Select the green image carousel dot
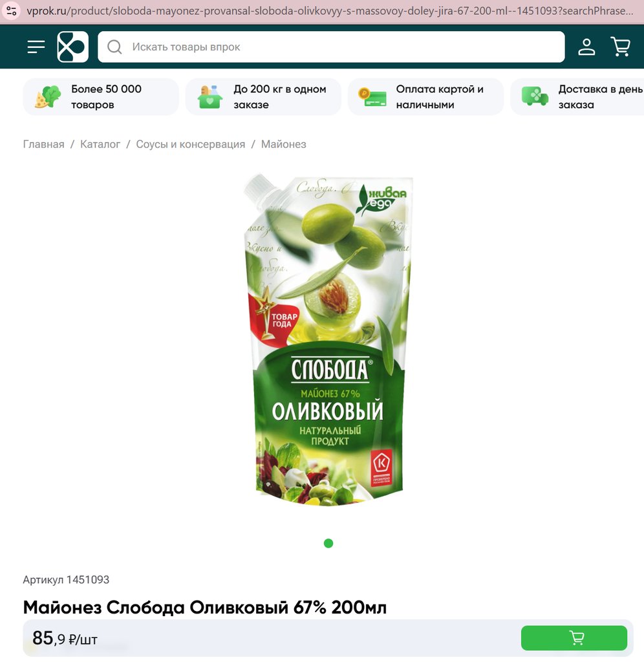644x662 pixels. [x=328, y=543]
